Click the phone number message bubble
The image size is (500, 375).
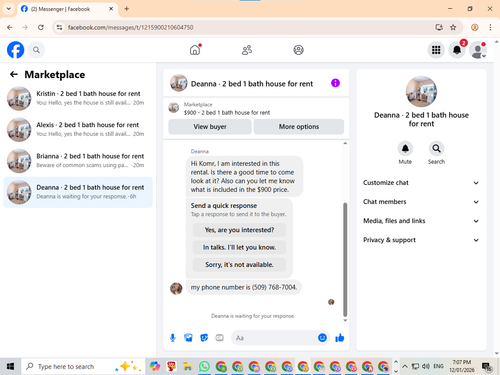[x=244, y=287]
